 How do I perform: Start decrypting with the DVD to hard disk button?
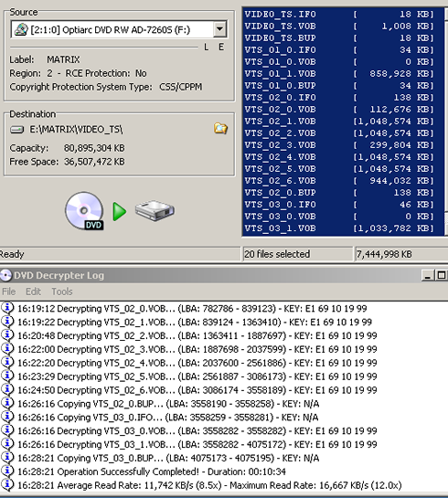pyautogui.click(x=120, y=211)
